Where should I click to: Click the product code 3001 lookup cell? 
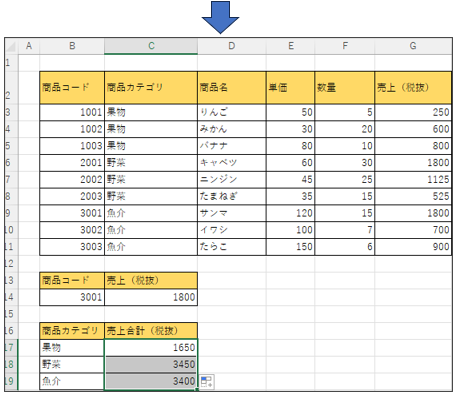coord(72,297)
